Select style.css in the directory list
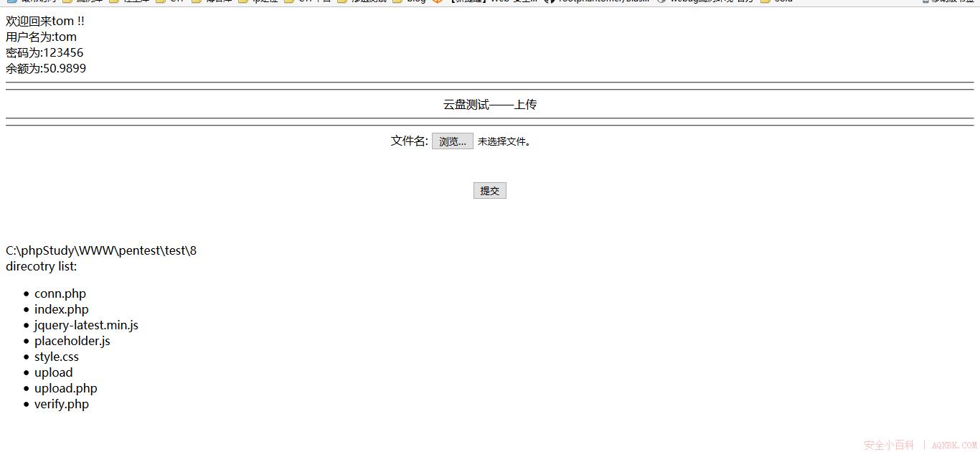The image size is (980, 452). tap(57, 357)
